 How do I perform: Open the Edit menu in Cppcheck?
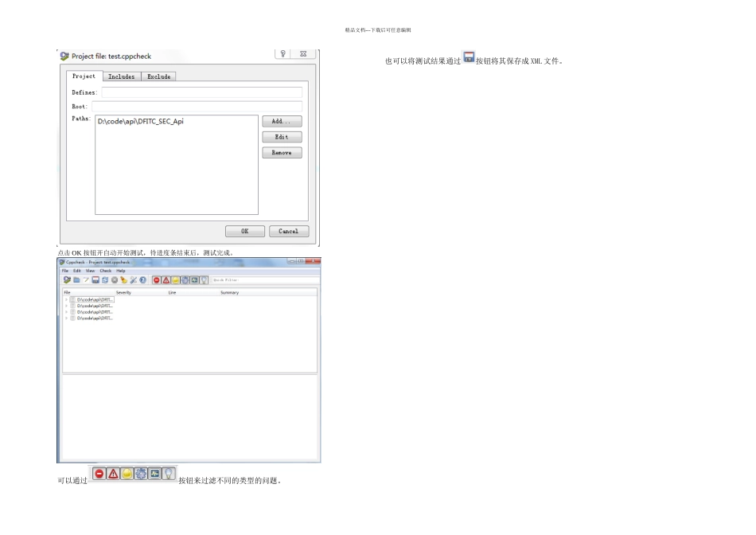pos(77,271)
